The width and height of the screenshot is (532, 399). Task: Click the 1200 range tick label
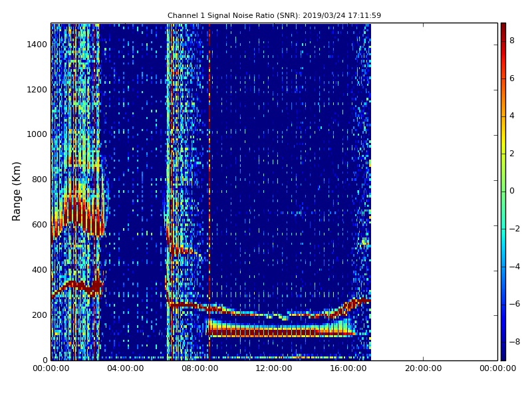click(37, 90)
